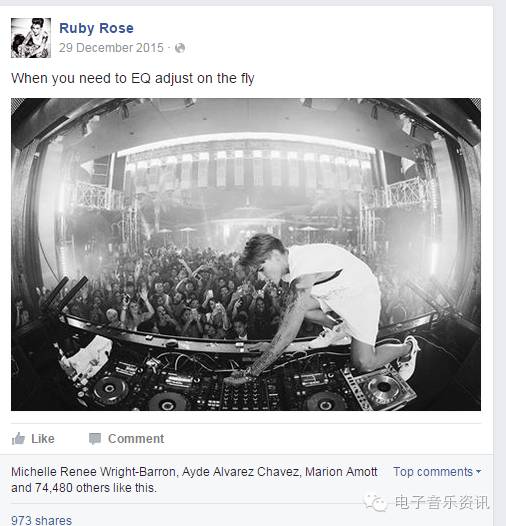The image size is (506, 526).
Task: Click the Ruby Rose name link
Action: (x=96, y=28)
